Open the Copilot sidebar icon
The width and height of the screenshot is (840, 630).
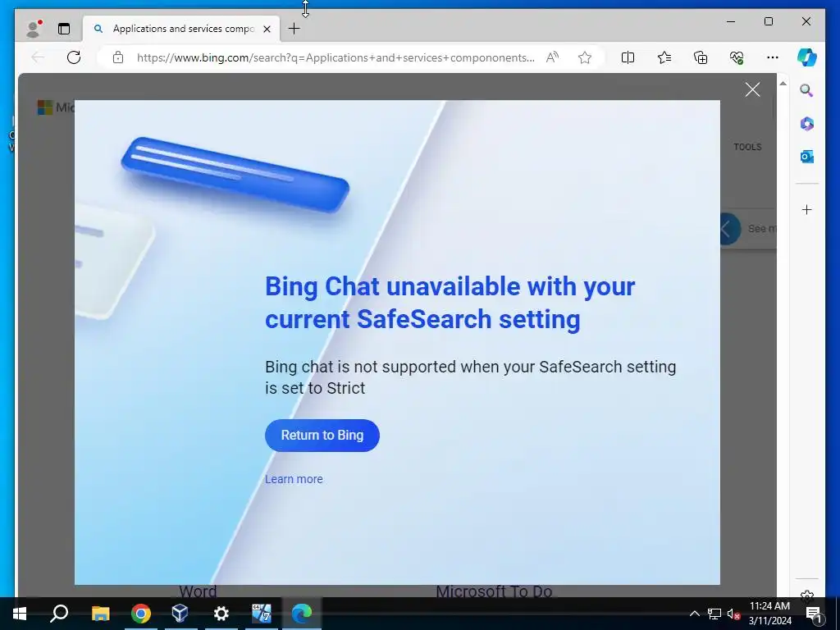(807, 57)
